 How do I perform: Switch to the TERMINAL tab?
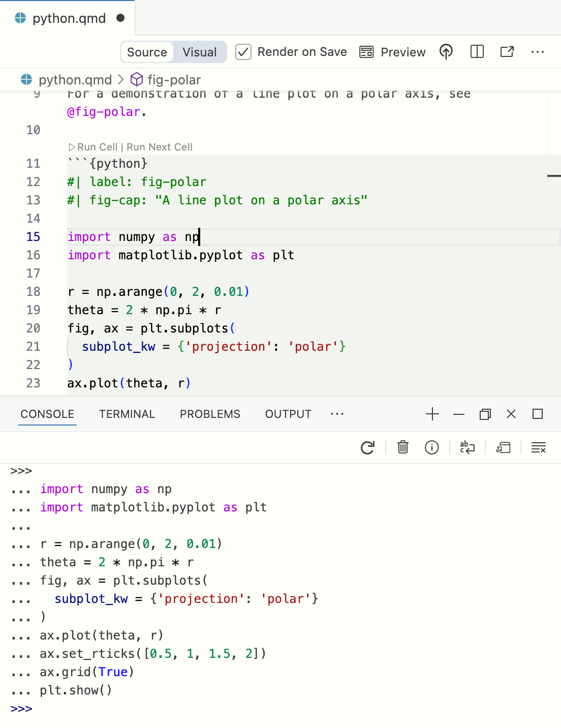(x=127, y=414)
